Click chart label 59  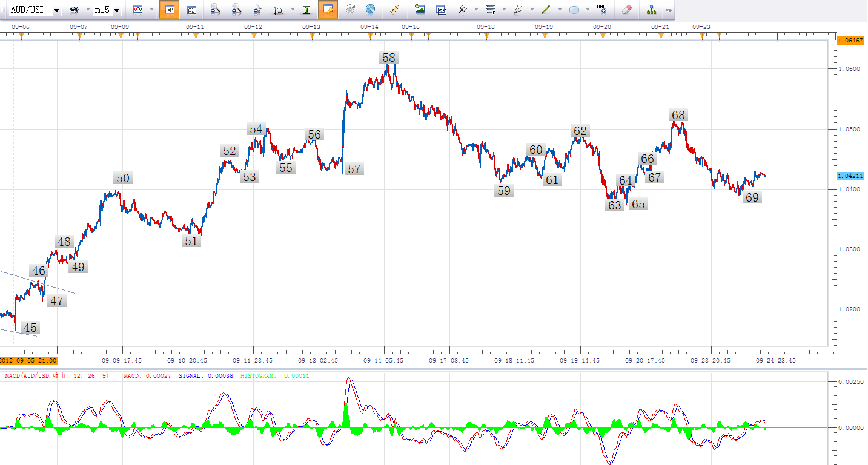click(x=504, y=191)
